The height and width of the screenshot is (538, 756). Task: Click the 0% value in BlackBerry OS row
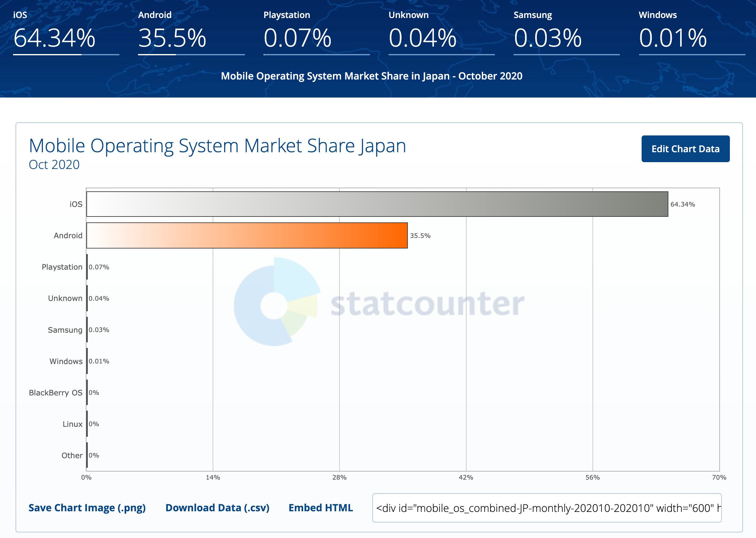[x=94, y=393]
